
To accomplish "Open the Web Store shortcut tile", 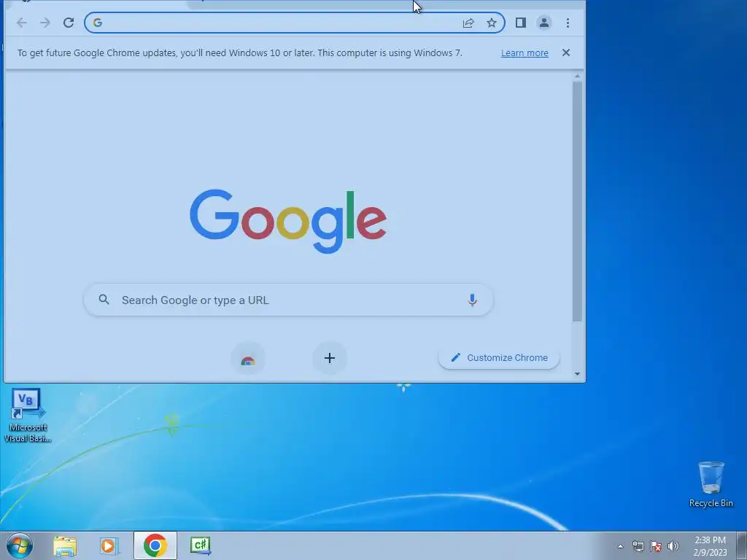I will 248,359.
